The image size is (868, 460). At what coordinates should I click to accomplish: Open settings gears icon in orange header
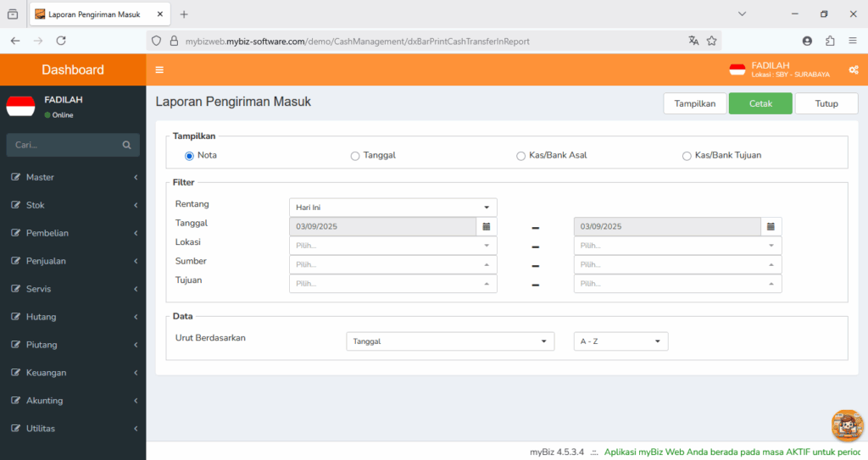point(853,69)
